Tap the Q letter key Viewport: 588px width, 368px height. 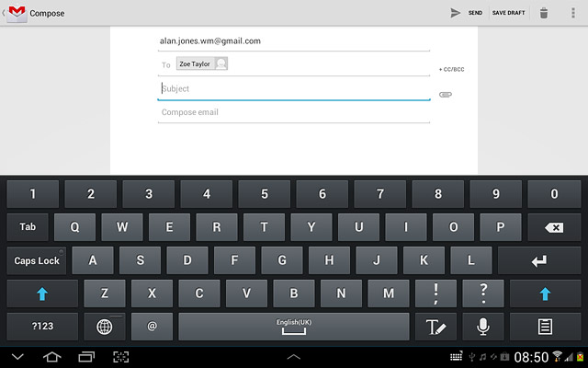[74, 227]
